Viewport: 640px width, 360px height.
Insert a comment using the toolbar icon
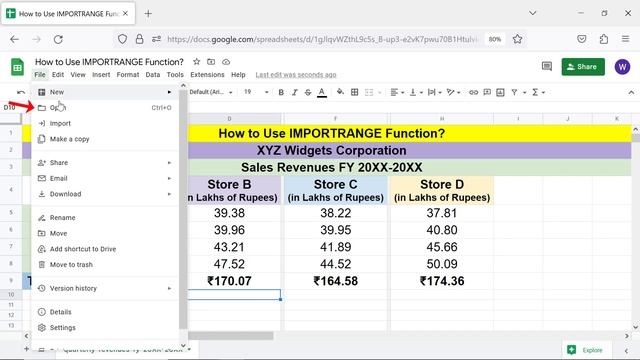pyautogui.click(x=487, y=92)
